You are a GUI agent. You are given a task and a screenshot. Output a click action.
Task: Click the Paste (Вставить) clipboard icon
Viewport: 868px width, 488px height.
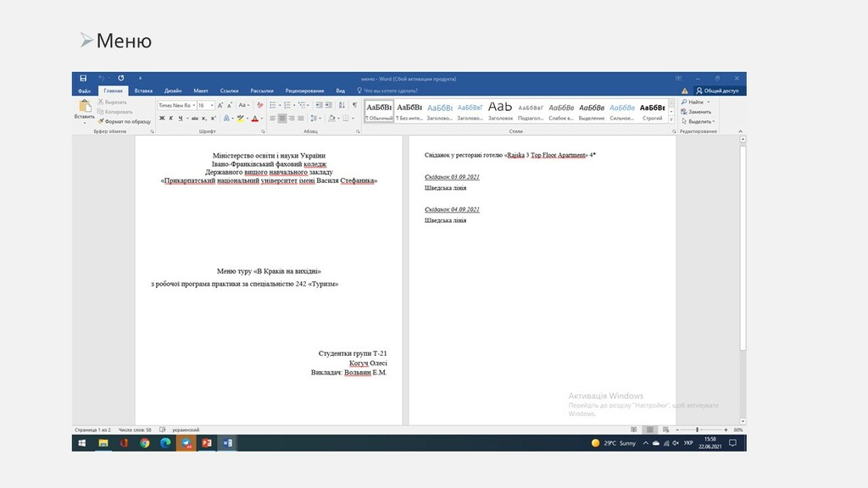pos(85,107)
